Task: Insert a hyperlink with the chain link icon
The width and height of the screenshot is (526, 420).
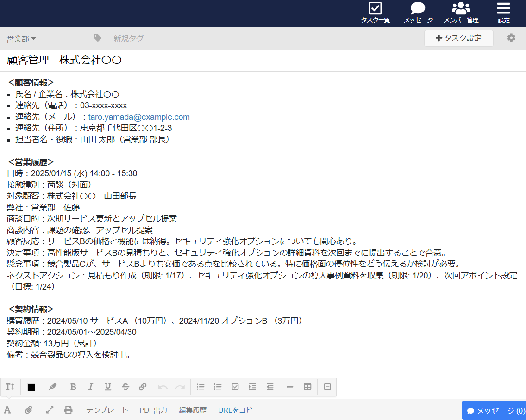Action: 143,387
